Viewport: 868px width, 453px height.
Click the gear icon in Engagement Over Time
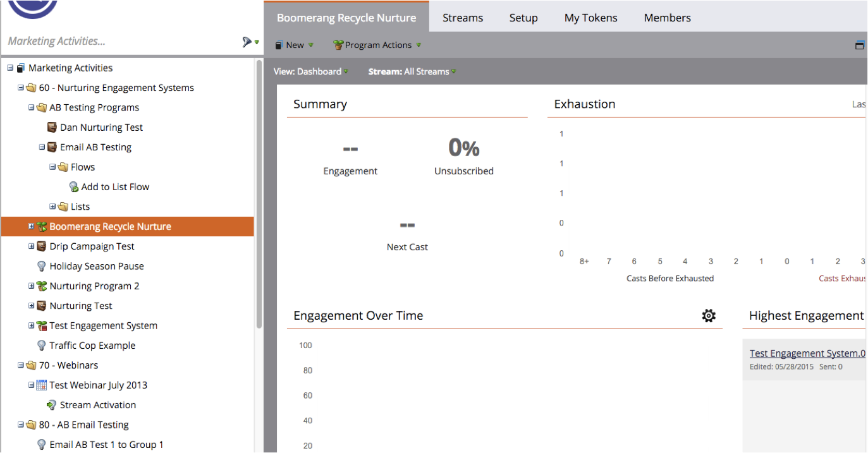click(709, 316)
